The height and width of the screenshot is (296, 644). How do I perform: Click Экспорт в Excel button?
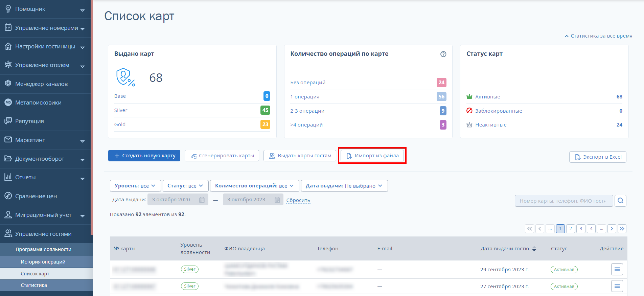click(598, 157)
